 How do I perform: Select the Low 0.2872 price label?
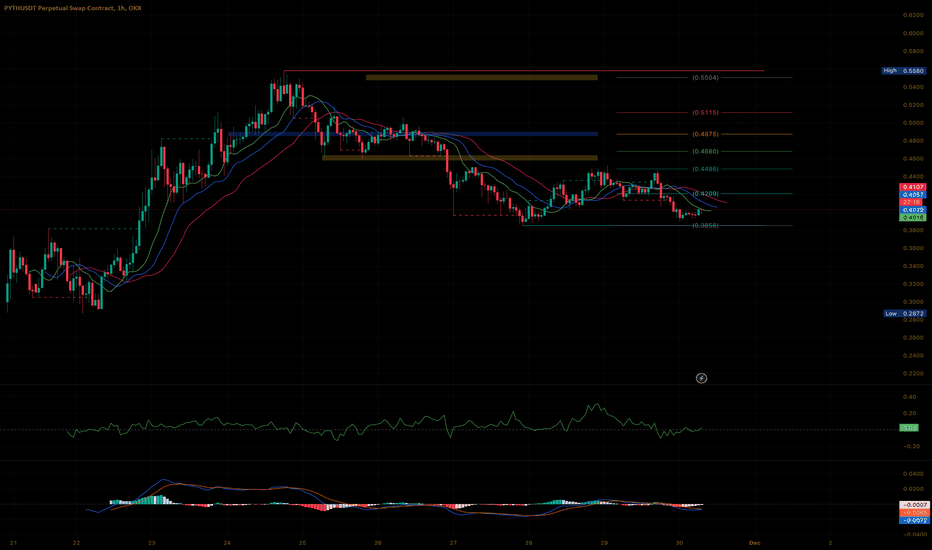coord(904,313)
